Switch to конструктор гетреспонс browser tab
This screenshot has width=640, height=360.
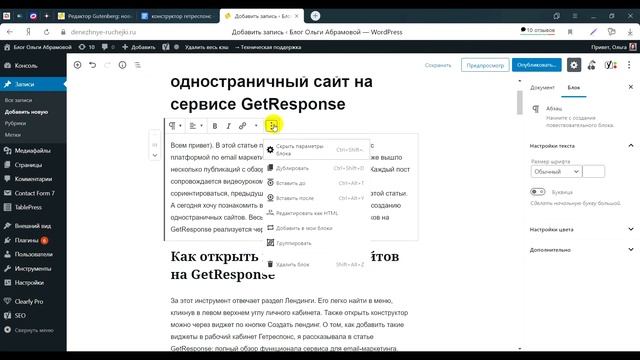177,16
